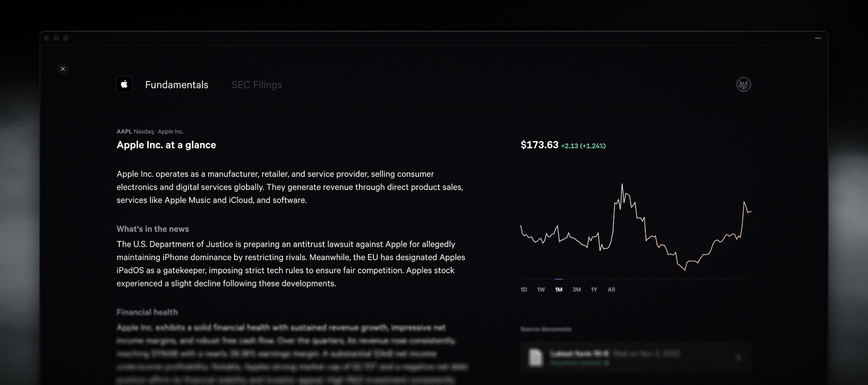Viewport: 868px width, 385px height.
Task: Open the SEC Filings tab
Action: pos(256,85)
